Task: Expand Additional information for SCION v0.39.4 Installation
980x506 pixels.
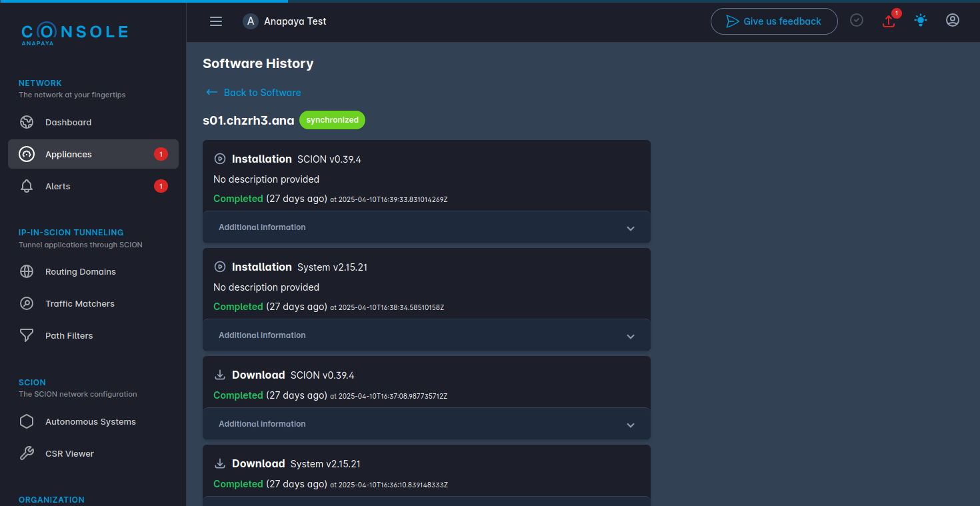Action: click(x=426, y=228)
